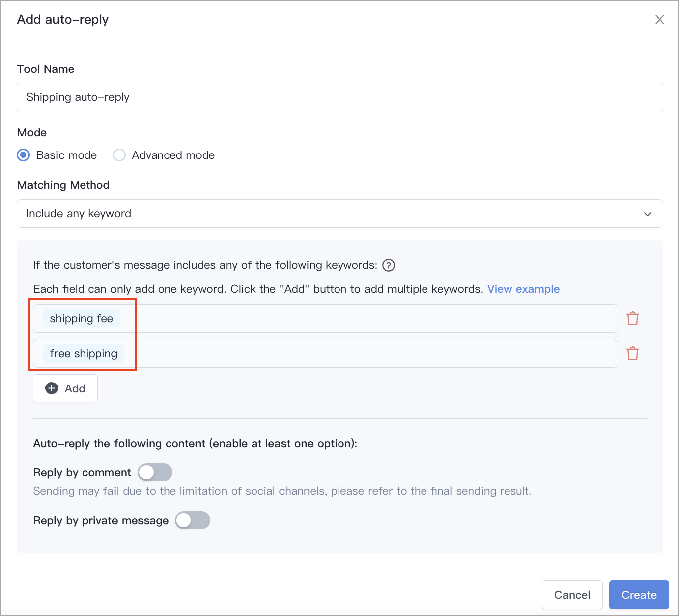
Task: Close the Add auto-reply dialog
Action: pyautogui.click(x=659, y=20)
